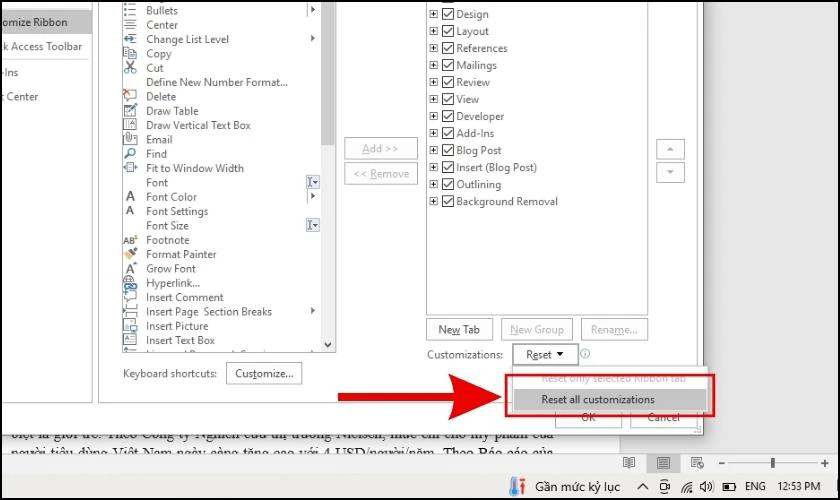Click the zoom in plus button
Viewport: 840px width, 500px height.
pos(824,462)
